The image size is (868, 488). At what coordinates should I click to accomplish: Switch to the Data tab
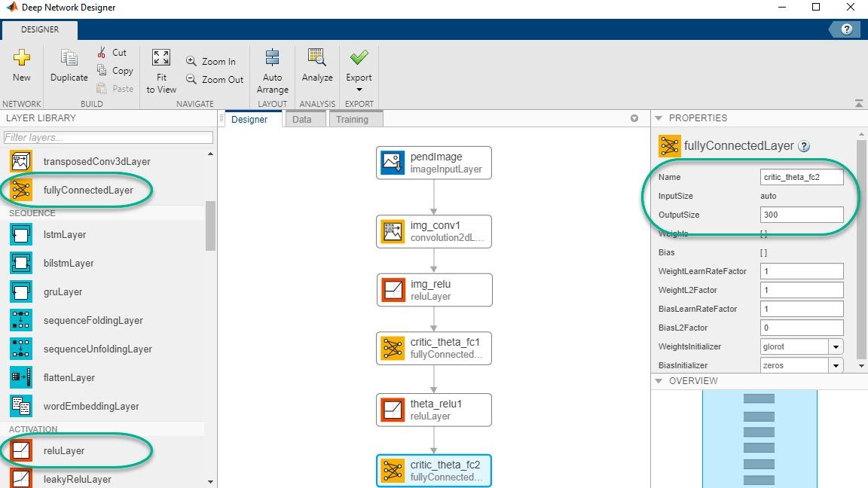[x=301, y=120]
